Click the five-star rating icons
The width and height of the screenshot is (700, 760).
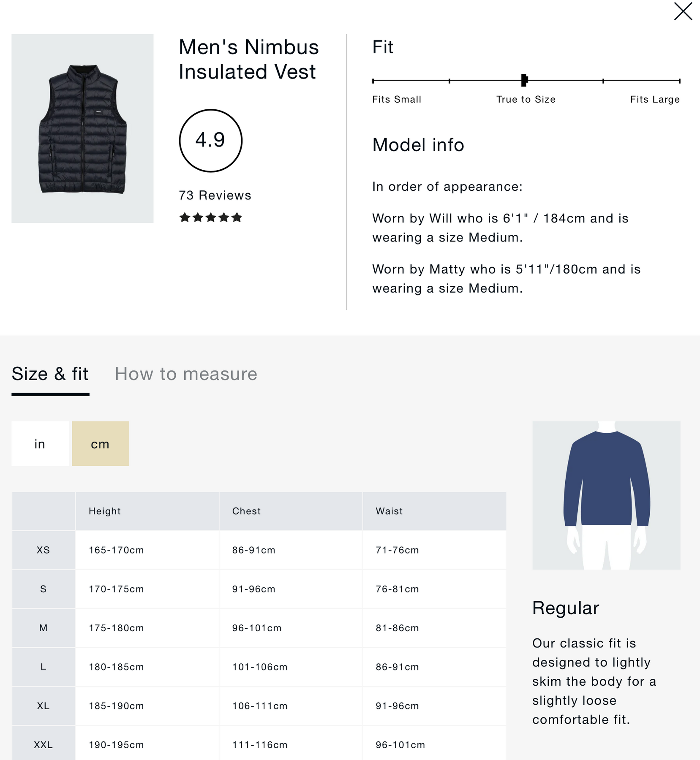click(210, 217)
